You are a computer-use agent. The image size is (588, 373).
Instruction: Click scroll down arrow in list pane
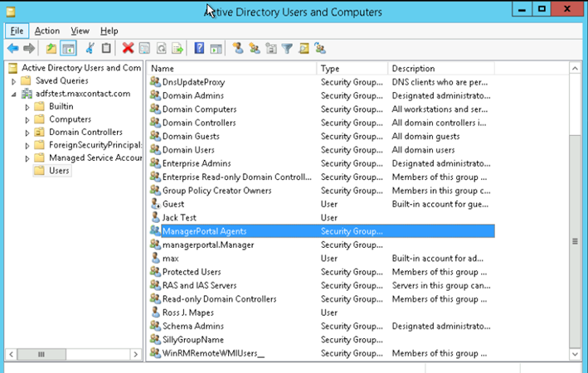tap(575, 353)
